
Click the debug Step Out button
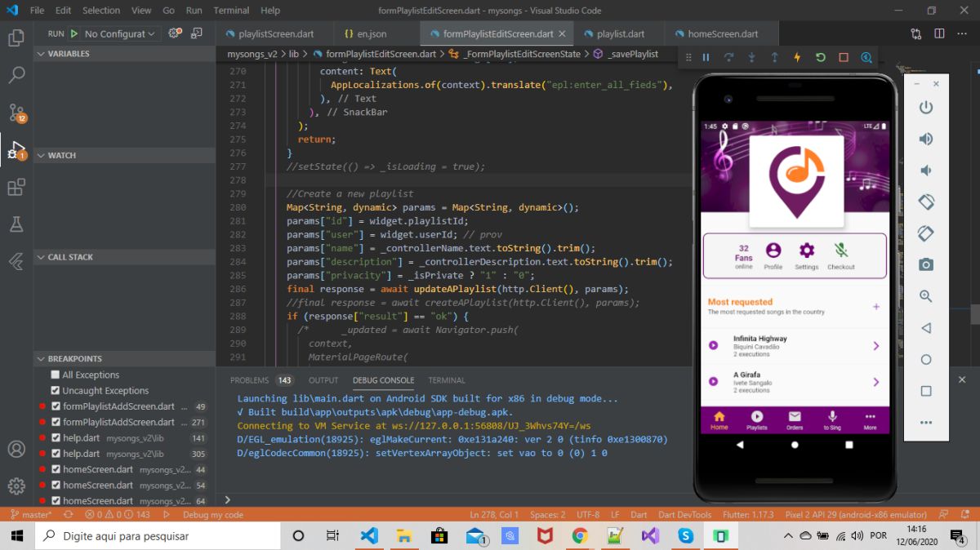coord(774,57)
